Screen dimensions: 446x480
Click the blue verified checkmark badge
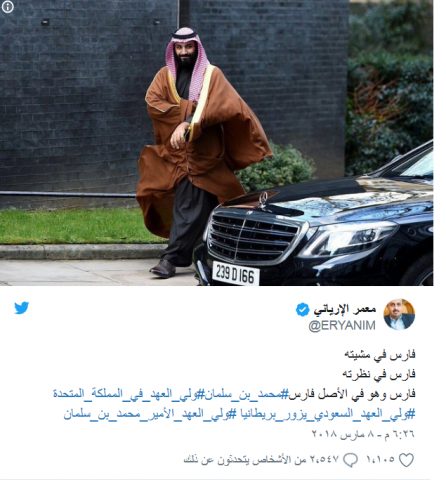coord(303,310)
